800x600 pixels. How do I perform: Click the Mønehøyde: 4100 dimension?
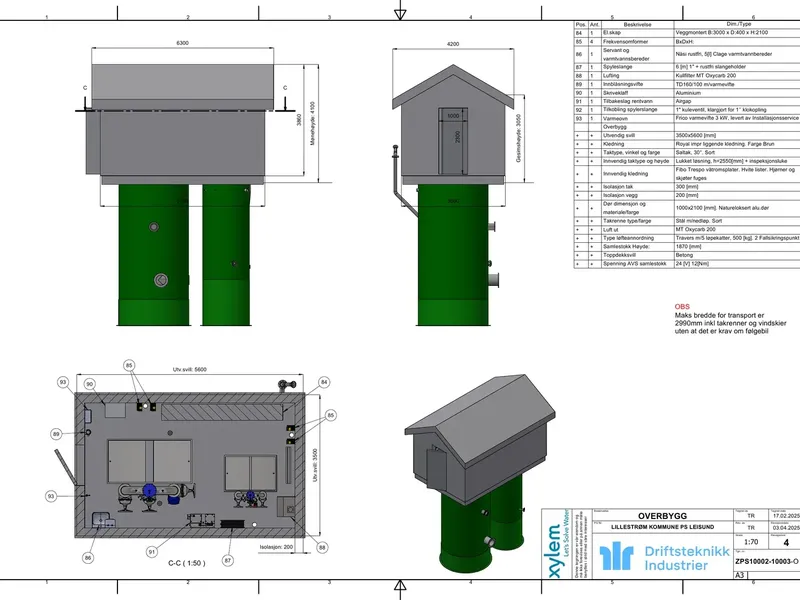coord(313,123)
